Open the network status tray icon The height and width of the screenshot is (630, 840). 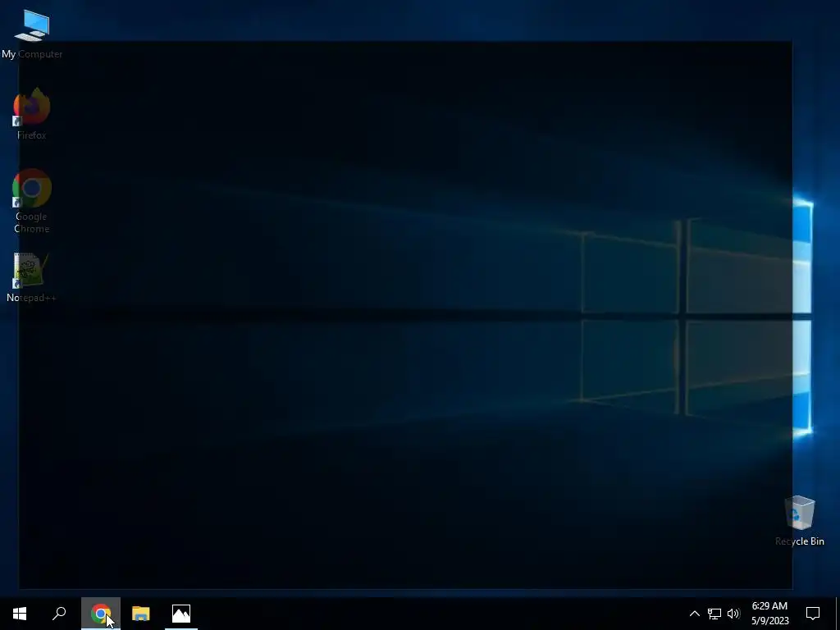pos(714,614)
